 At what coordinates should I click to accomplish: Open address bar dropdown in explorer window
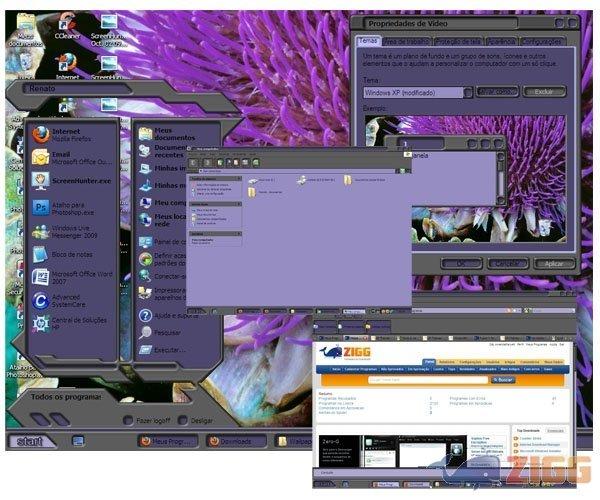tap(397, 171)
